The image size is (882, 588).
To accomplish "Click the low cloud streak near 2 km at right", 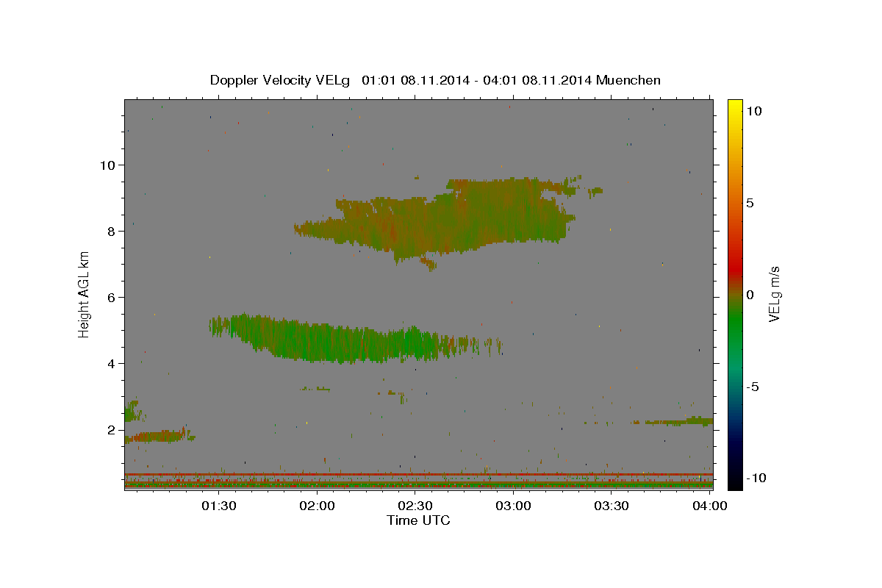I will click(x=673, y=422).
